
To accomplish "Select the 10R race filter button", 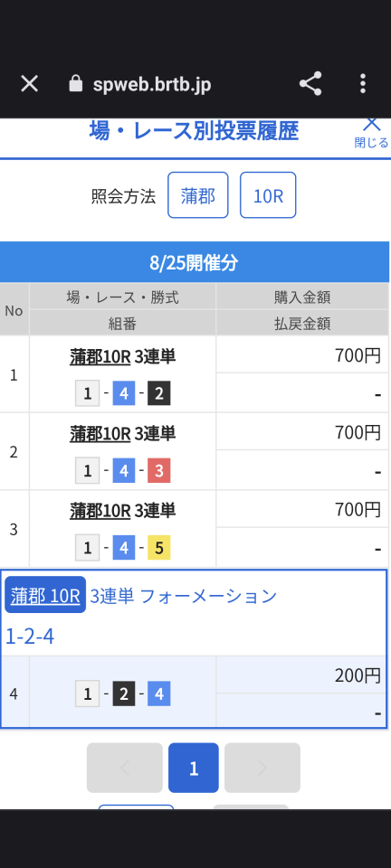I will [x=268, y=195].
